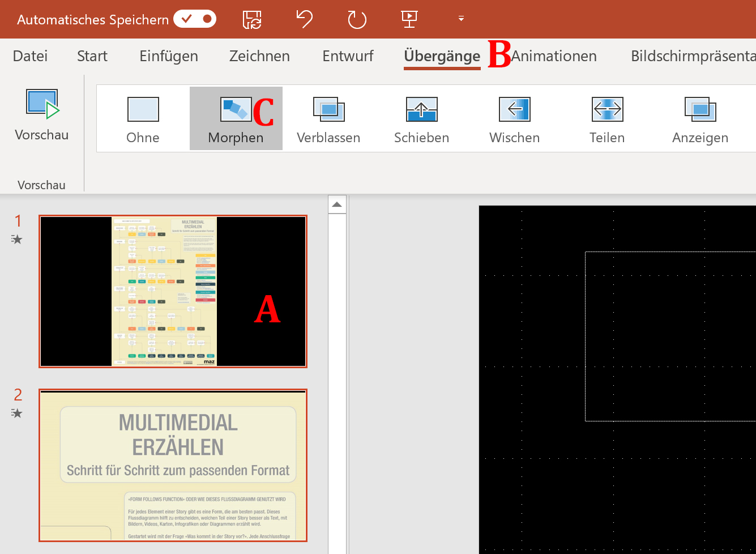Viewport: 756px width, 554px height.
Task: Toggle Automatisches Speichern off
Action: click(195, 19)
